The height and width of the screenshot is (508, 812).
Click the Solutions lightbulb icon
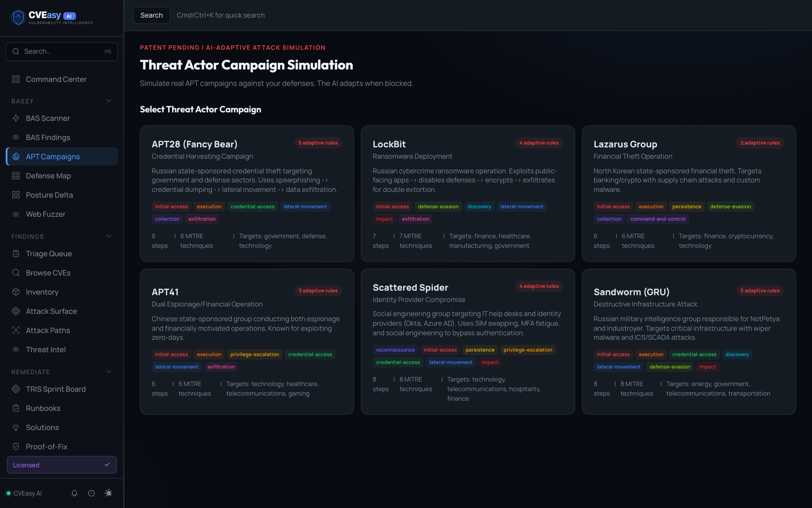16,428
